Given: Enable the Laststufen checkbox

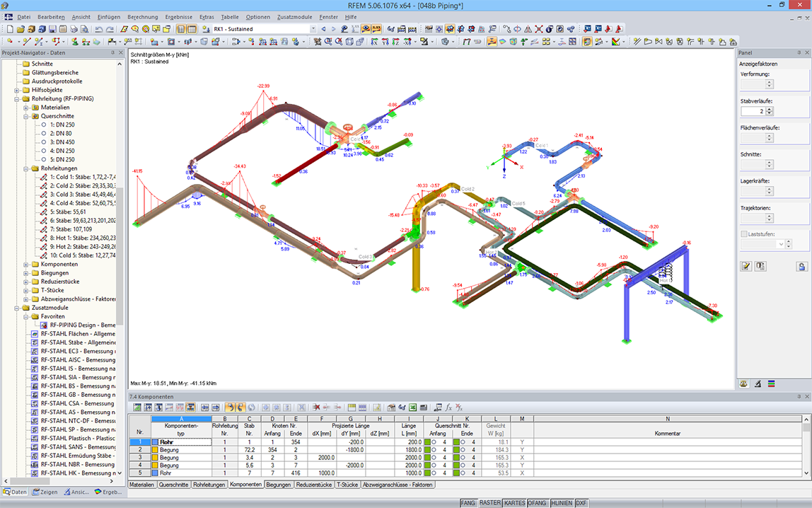Looking at the screenshot, I should click(743, 234).
